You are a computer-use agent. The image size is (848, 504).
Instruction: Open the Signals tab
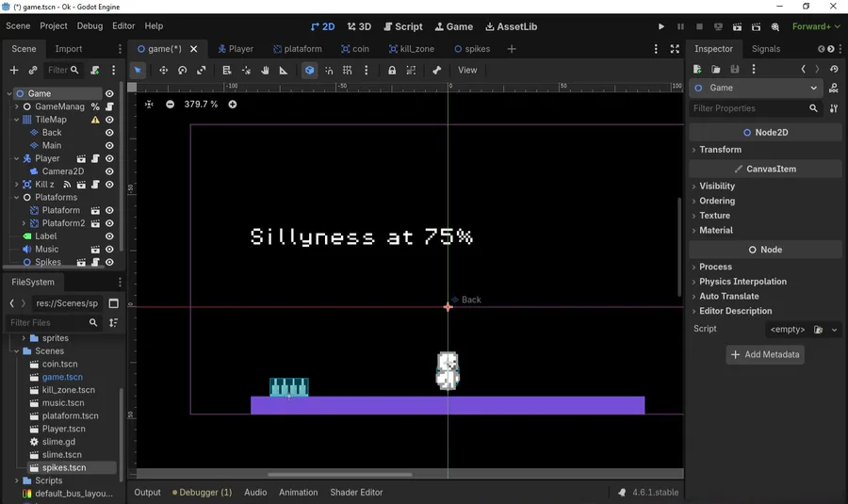(766, 49)
